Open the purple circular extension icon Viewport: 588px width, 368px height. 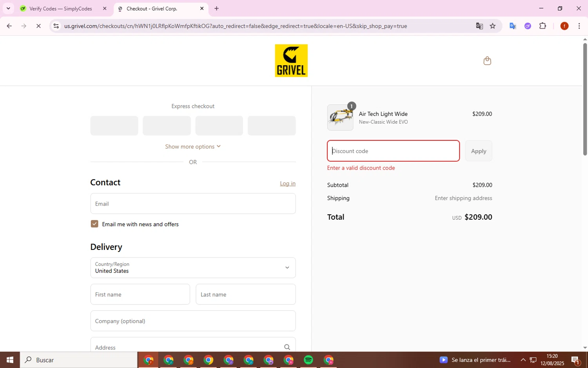(528, 26)
